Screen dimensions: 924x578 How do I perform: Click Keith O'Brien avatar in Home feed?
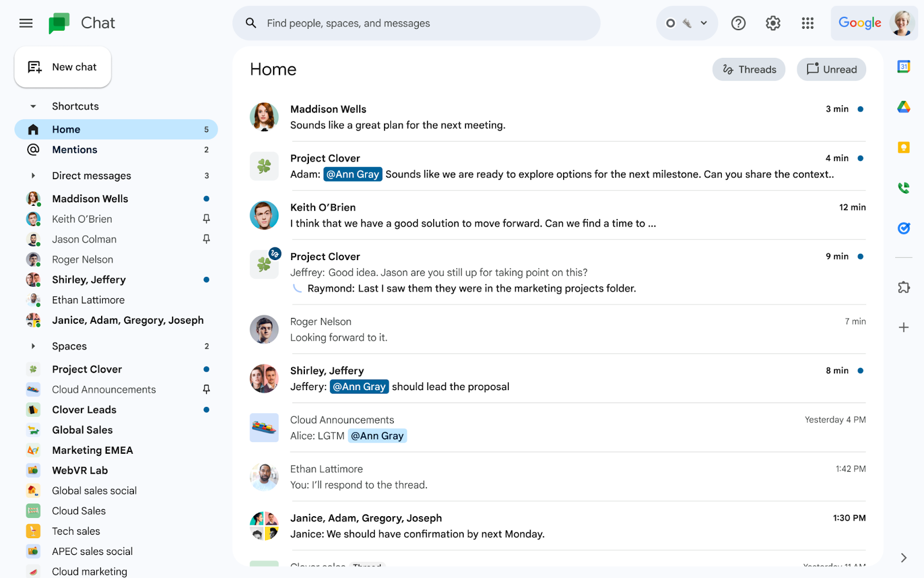[264, 216]
